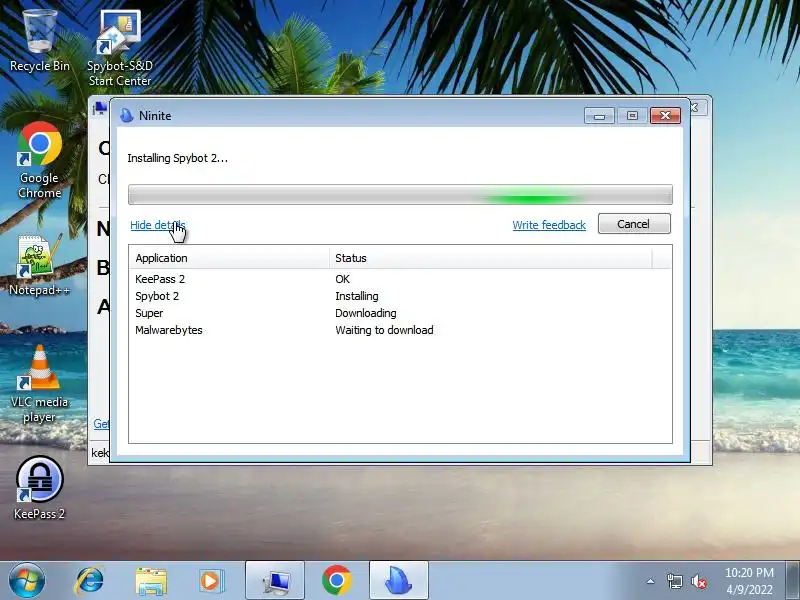Click the Ninite icon in the title bar
Image resolution: width=800 pixels, height=600 pixels.
click(126, 116)
